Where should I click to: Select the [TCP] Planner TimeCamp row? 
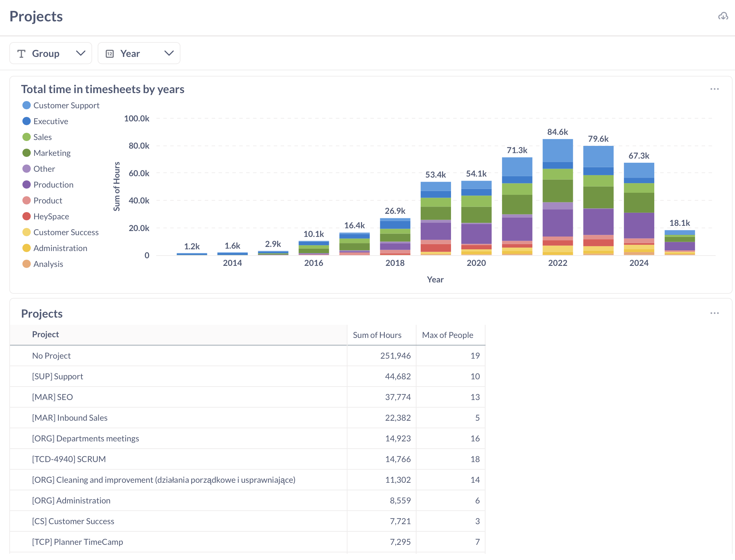coord(247,542)
